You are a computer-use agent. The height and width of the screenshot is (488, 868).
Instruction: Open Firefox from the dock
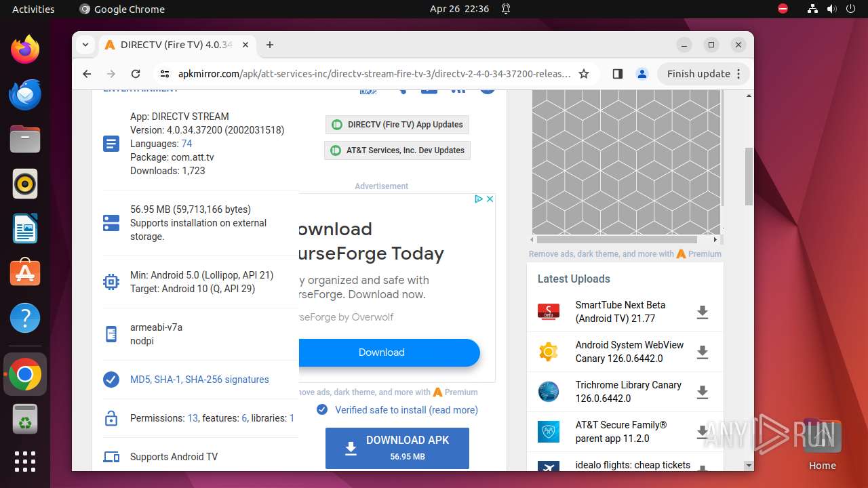click(x=25, y=49)
